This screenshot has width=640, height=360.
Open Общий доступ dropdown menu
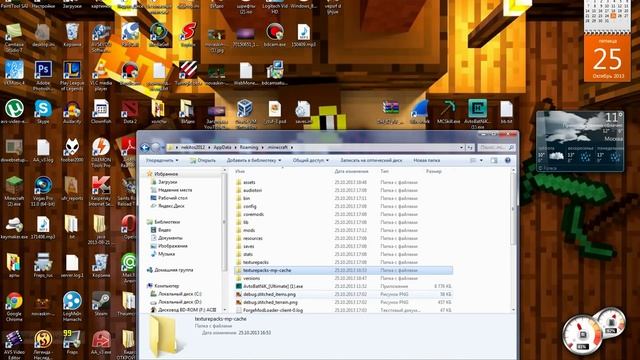[x=311, y=160]
